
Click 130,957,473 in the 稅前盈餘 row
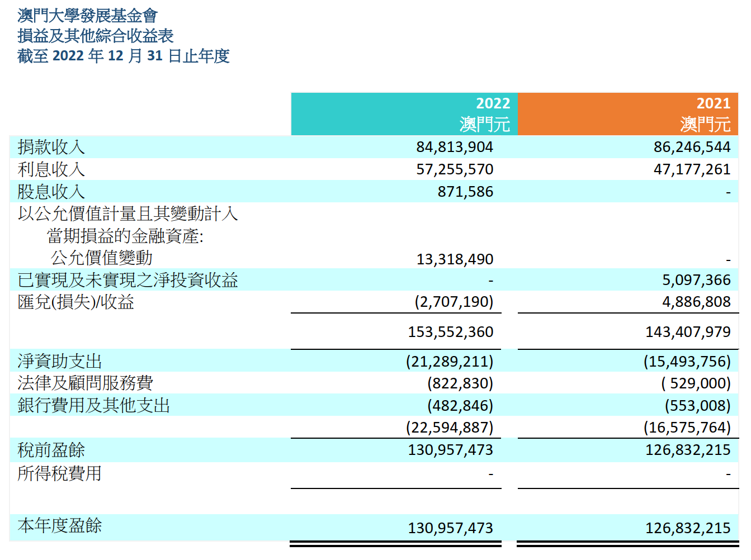point(451,450)
